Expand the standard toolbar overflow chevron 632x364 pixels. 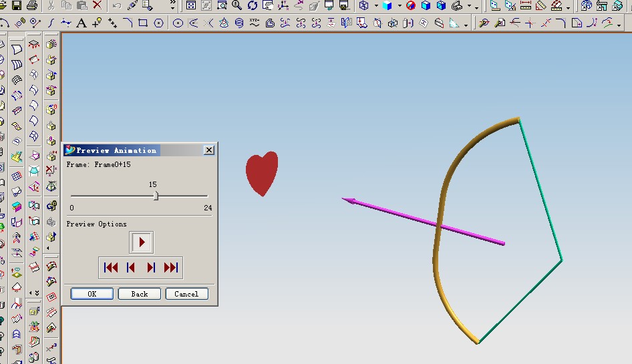tap(172, 5)
